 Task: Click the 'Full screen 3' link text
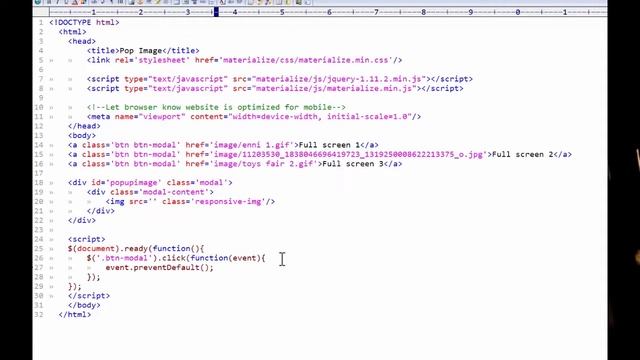tap(353, 164)
